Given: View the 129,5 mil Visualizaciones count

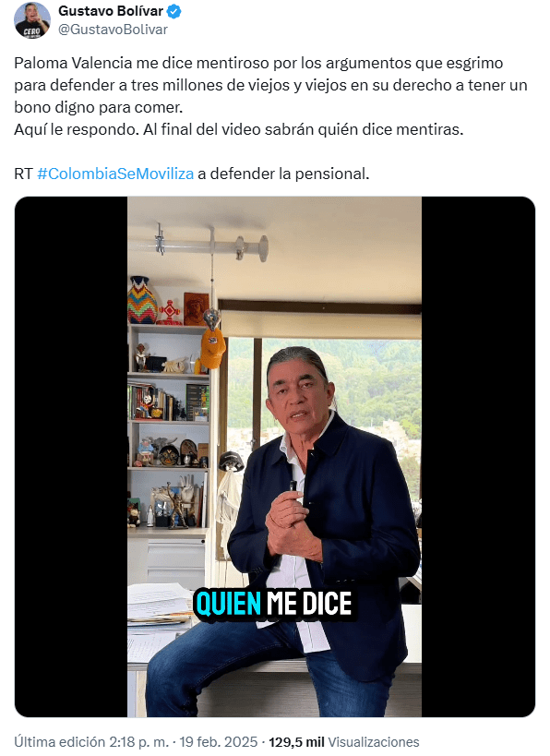Looking at the screenshot, I should click(x=343, y=741).
